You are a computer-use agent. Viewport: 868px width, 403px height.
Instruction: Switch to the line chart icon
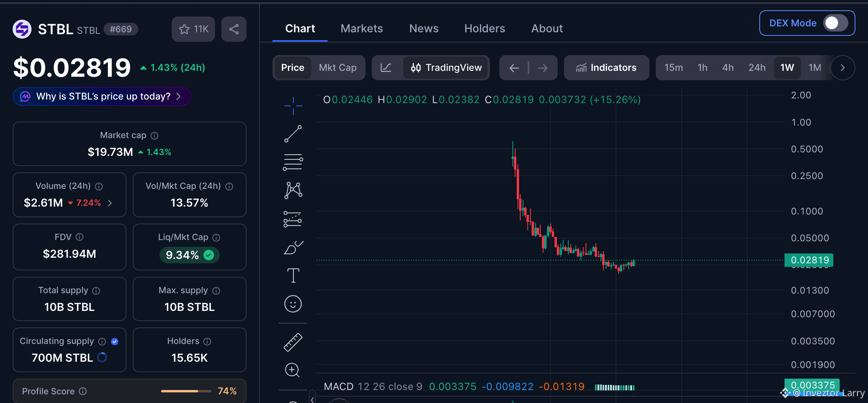tap(386, 68)
